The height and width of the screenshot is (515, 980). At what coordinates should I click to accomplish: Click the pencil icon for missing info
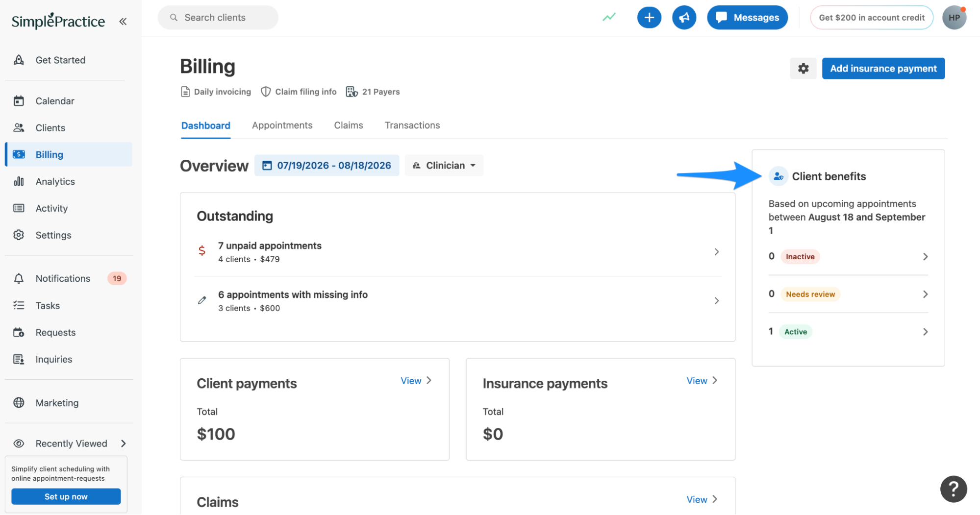click(202, 300)
